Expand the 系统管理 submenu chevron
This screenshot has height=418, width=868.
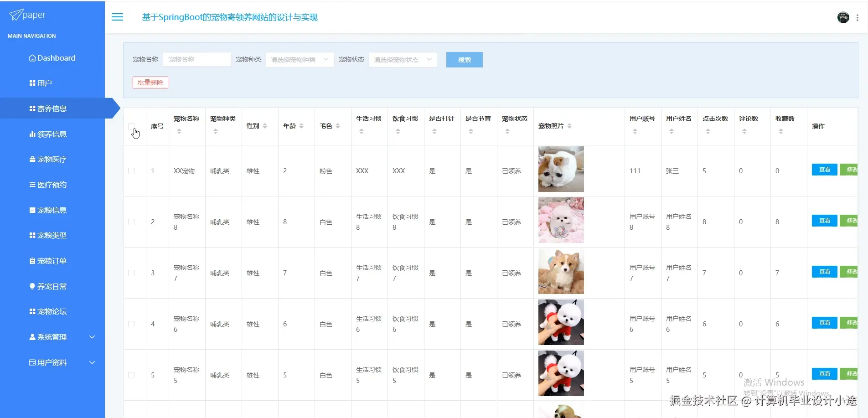(92, 337)
